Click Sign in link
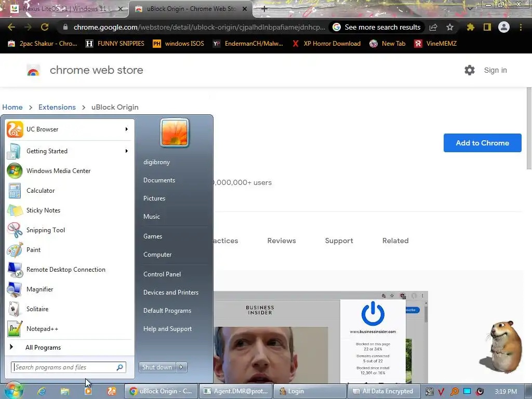Image resolution: width=532 pixels, height=399 pixels. [x=495, y=70]
